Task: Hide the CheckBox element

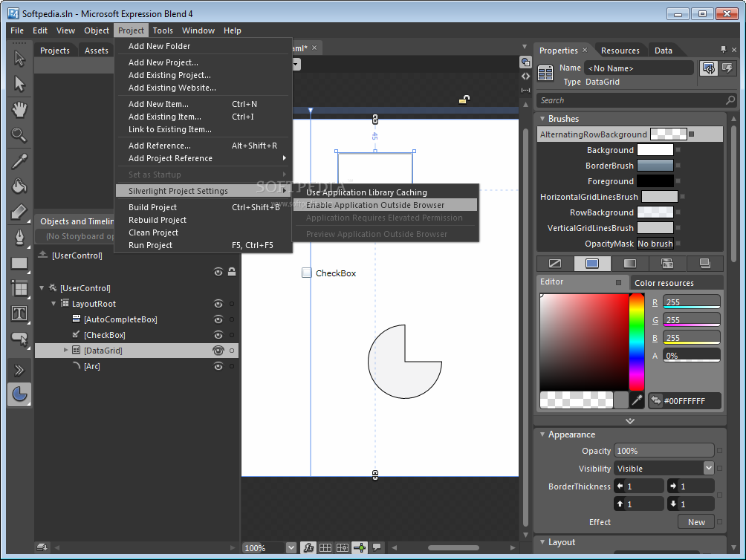Action: coord(218,335)
